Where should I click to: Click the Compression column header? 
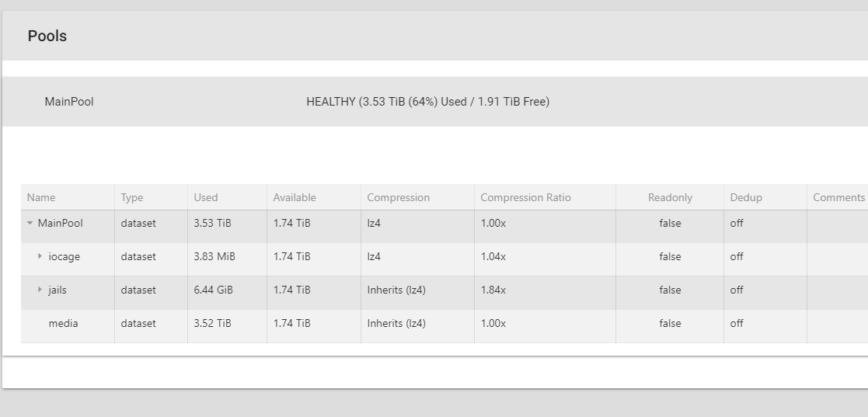coord(398,197)
